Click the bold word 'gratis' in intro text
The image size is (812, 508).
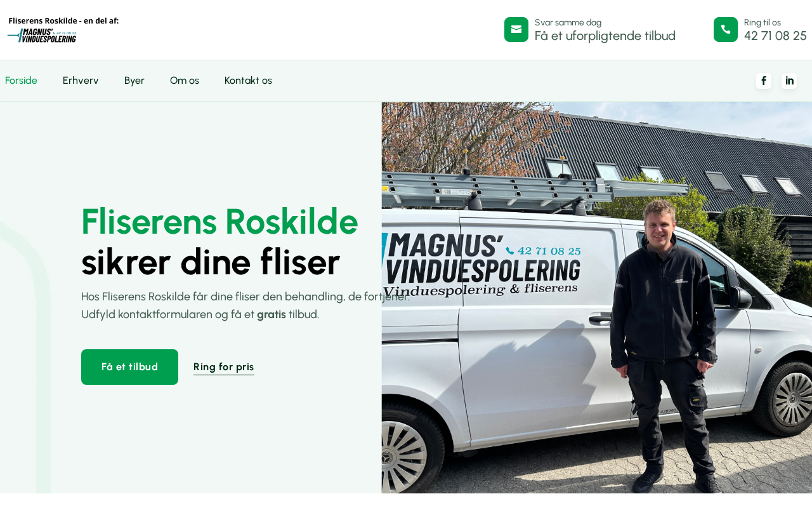tap(272, 314)
